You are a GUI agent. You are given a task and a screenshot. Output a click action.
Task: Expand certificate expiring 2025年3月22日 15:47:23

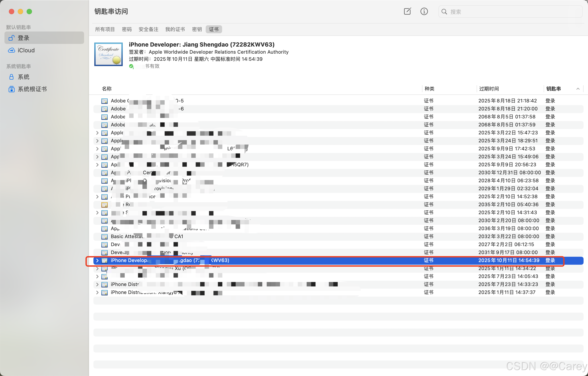(x=97, y=133)
